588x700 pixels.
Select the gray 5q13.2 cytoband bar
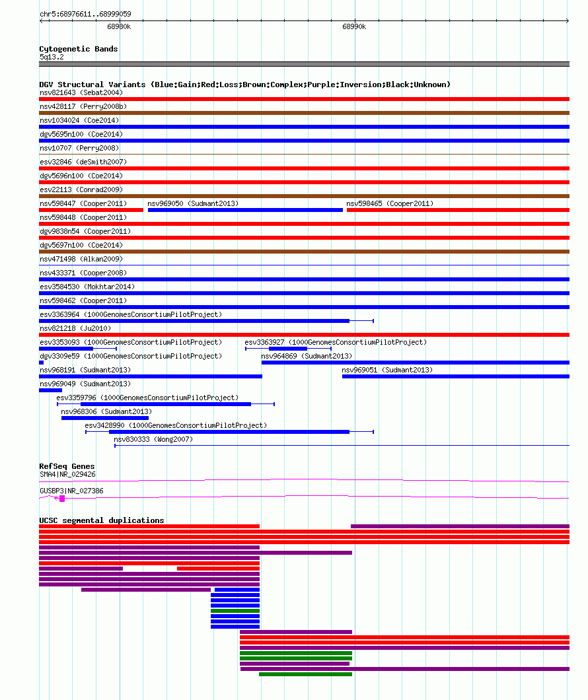[304, 64]
